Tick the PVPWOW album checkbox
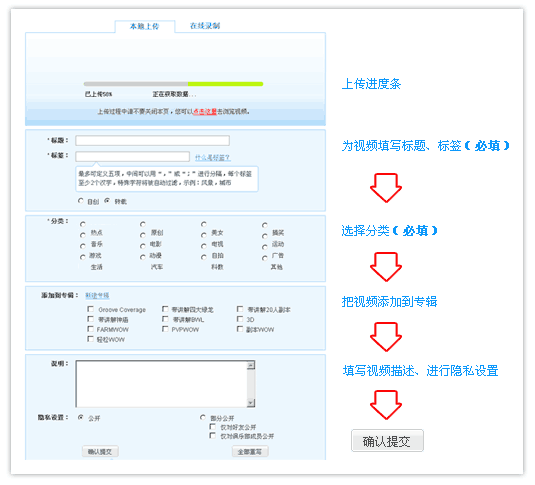This screenshot has width=535, height=485. (x=165, y=329)
